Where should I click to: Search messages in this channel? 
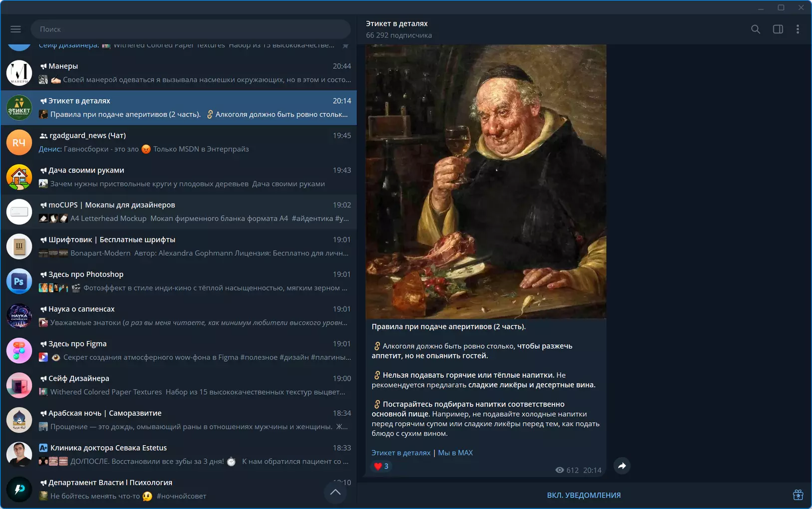click(x=756, y=29)
